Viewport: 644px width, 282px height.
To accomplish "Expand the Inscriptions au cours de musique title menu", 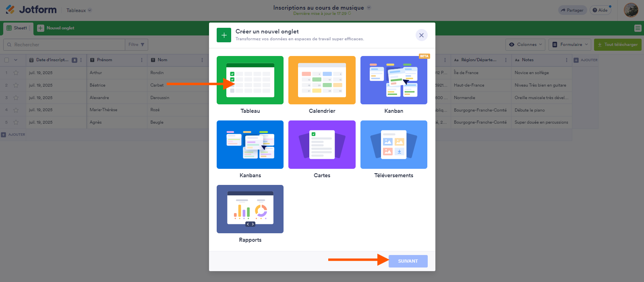I will click(369, 8).
